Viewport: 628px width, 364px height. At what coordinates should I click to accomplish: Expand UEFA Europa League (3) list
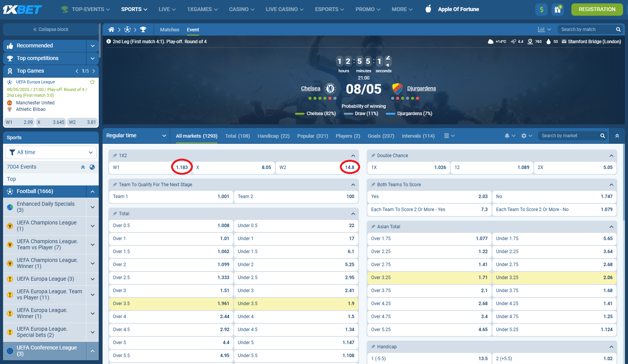tap(93, 279)
